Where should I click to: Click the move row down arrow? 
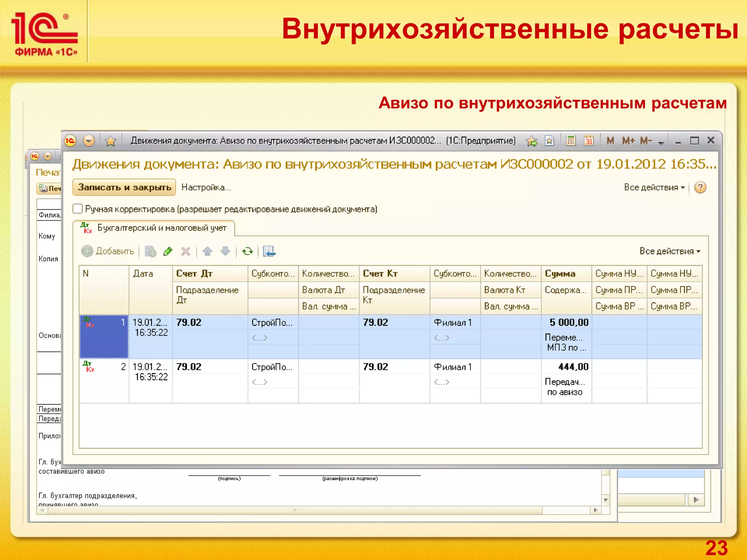(225, 251)
